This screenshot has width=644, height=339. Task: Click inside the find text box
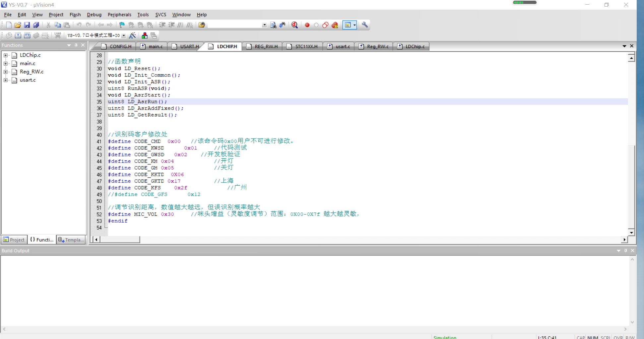coord(234,25)
